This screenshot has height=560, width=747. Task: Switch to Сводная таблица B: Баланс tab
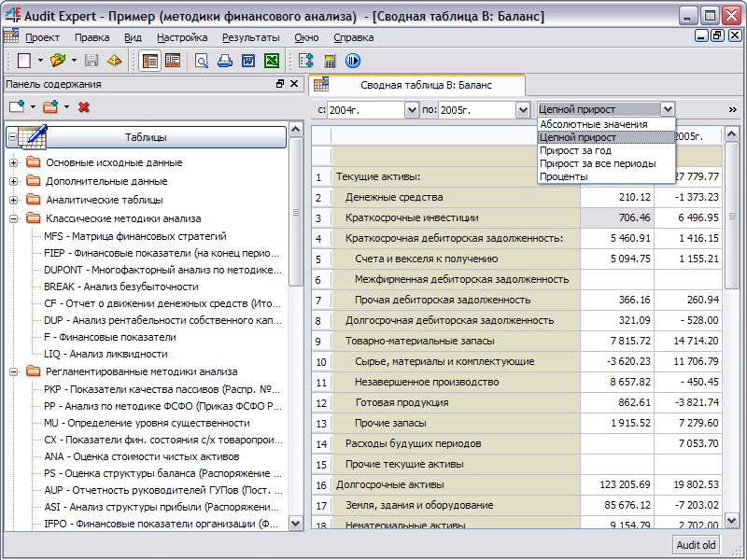[x=417, y=85]
